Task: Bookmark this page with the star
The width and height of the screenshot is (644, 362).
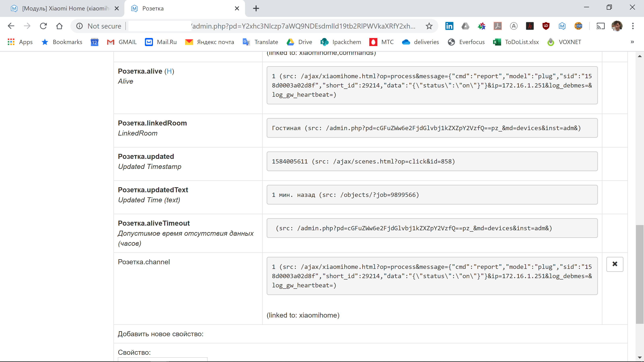Action: coord(429,26)
